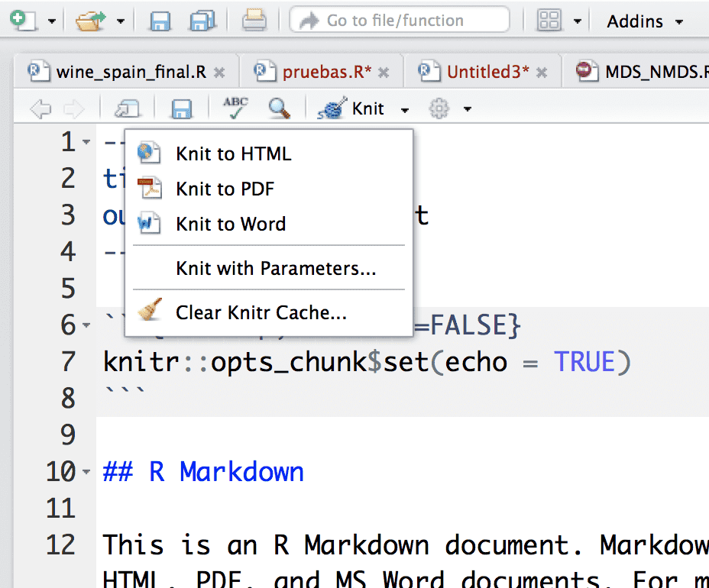Screen dimensions: 709x588
Task: Click the Open File folder icon
Action: (x=90, y=21)
